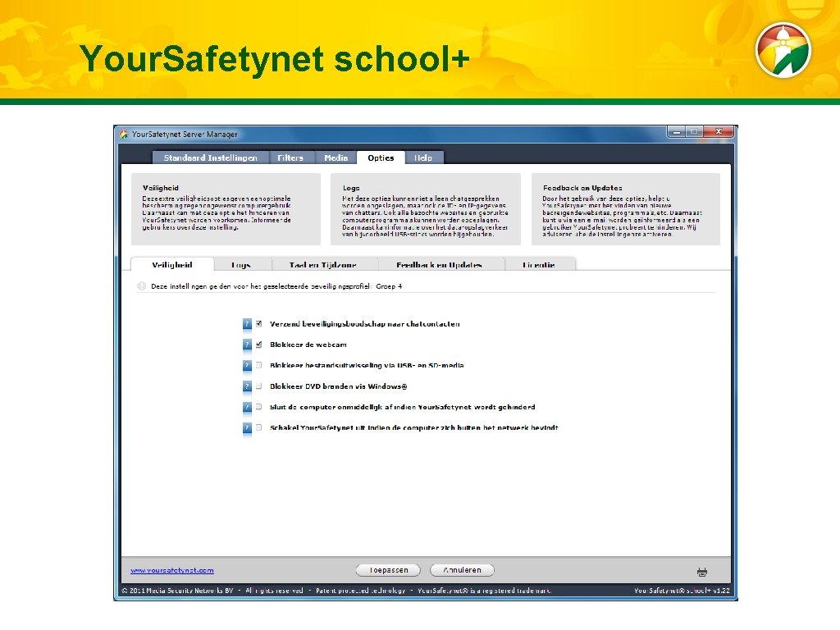Click the '2011 Media Security Networks BV' copyright text
This screenshot has width=840, height=630.
click(177, 591)
